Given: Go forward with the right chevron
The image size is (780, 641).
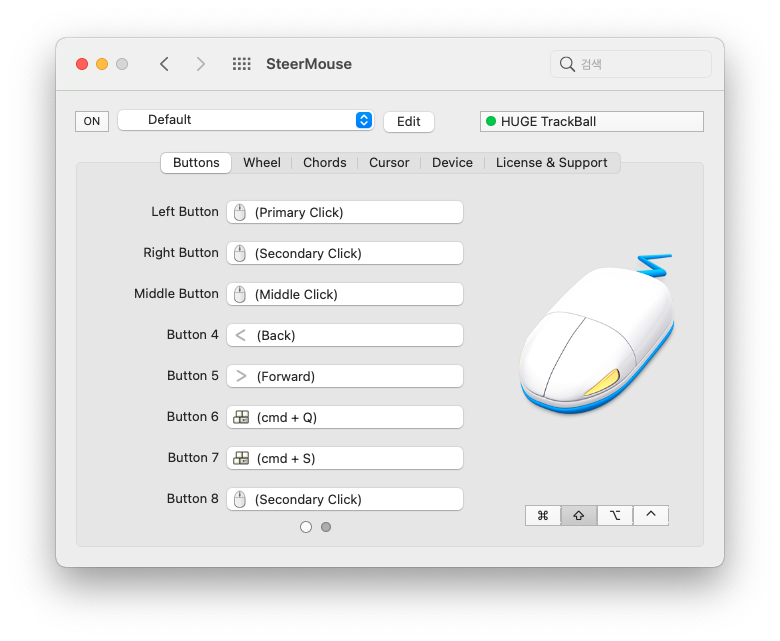Looking at the screenshot, I should [x=200, y=64].
